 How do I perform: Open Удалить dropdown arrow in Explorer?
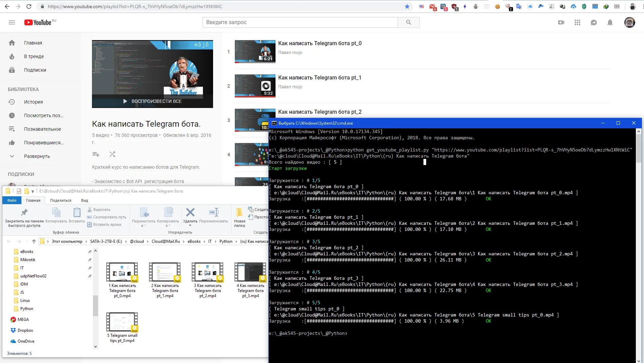(190, 225)
